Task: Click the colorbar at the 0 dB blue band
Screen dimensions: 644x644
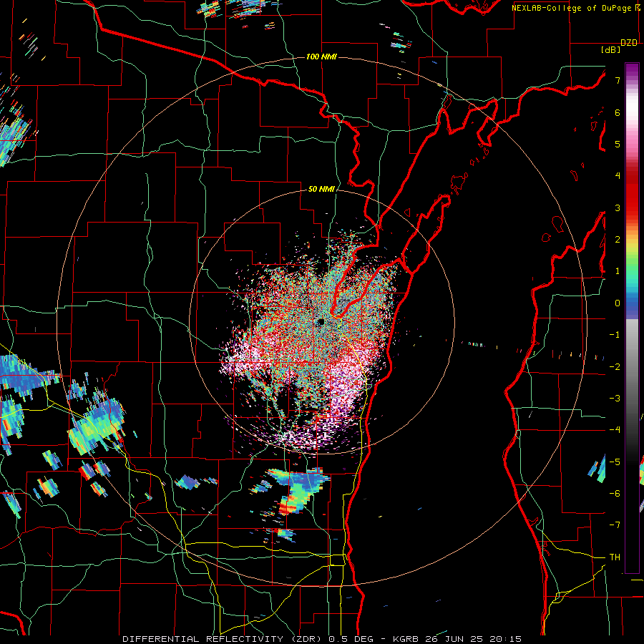Action: point(632,303)
